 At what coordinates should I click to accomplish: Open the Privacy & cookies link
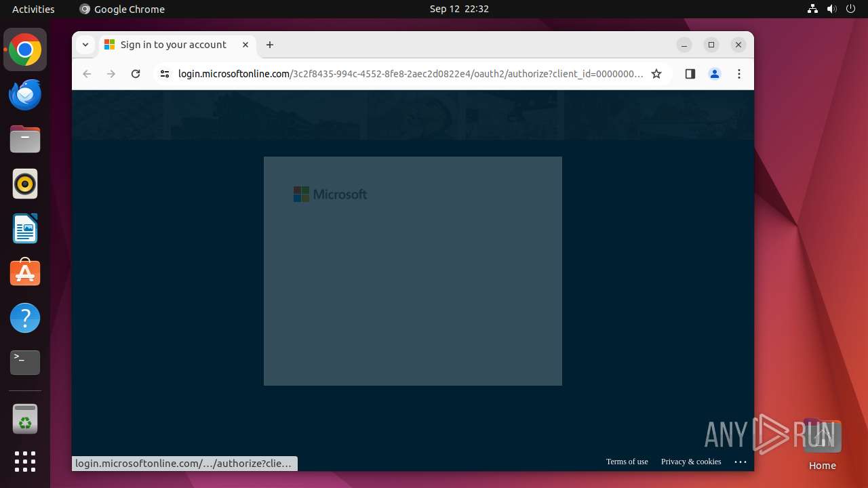pyautogui.click(x=691, y=462)
